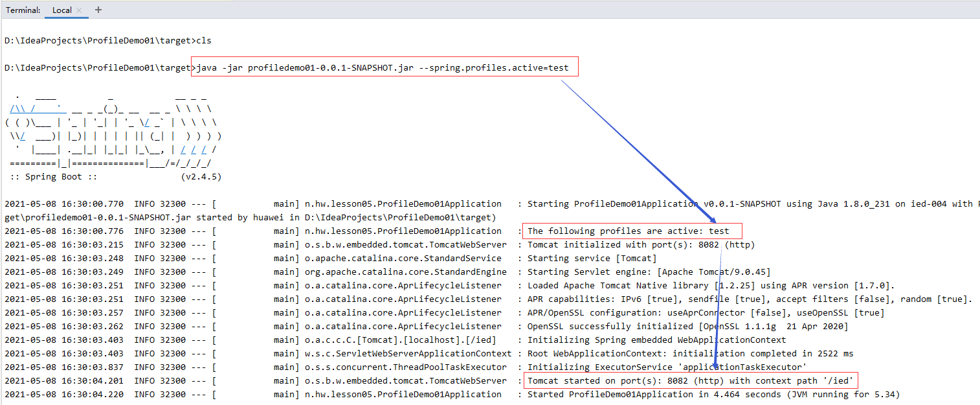
Task: Click 'Tomcat started on port(s): 8082' message
Action: click(691, 380)
